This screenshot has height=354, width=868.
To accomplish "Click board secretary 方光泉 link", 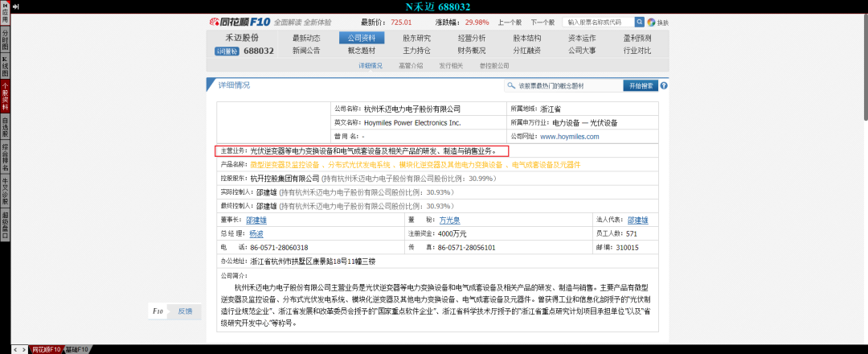I will click(x=449, y=220).
